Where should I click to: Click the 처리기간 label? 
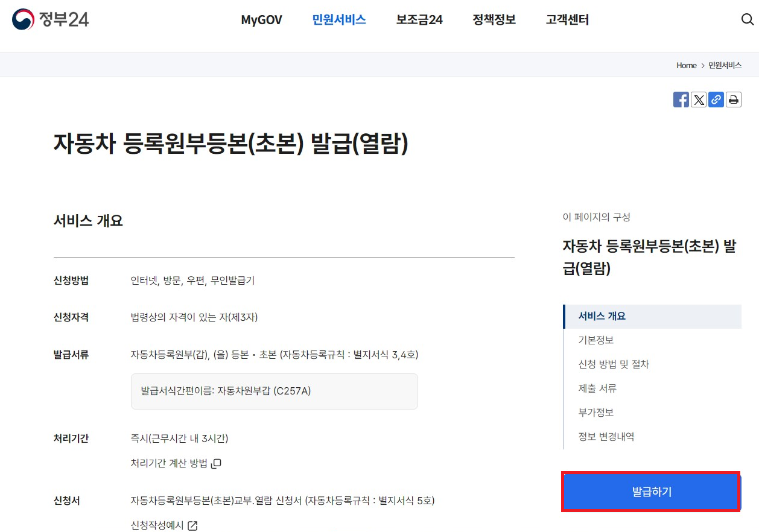click(71, 439)
